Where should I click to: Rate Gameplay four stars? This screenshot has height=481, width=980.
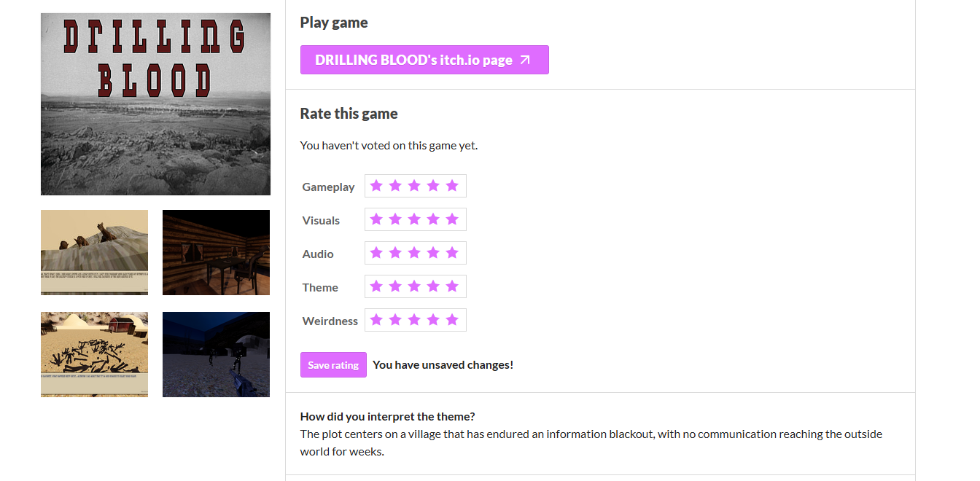coord(433,186)
